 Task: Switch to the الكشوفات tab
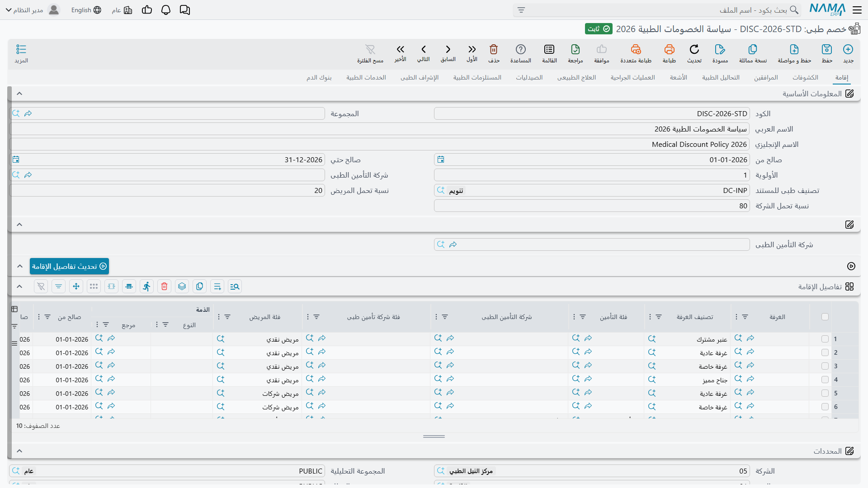point(805,77)
